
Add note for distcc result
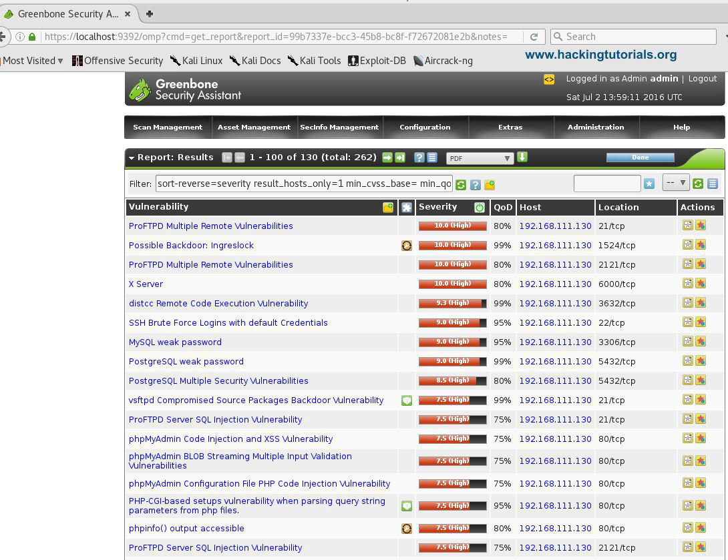(x=688, y=303)
